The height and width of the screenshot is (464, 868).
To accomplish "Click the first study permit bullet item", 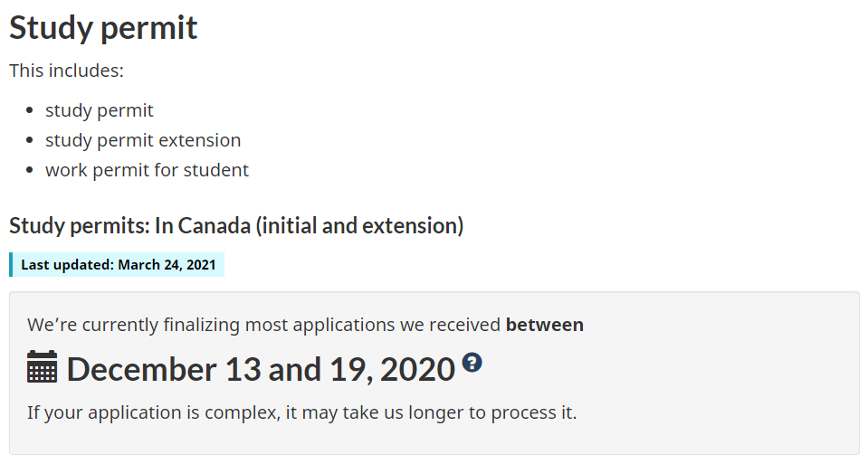I will click(99, 110).
